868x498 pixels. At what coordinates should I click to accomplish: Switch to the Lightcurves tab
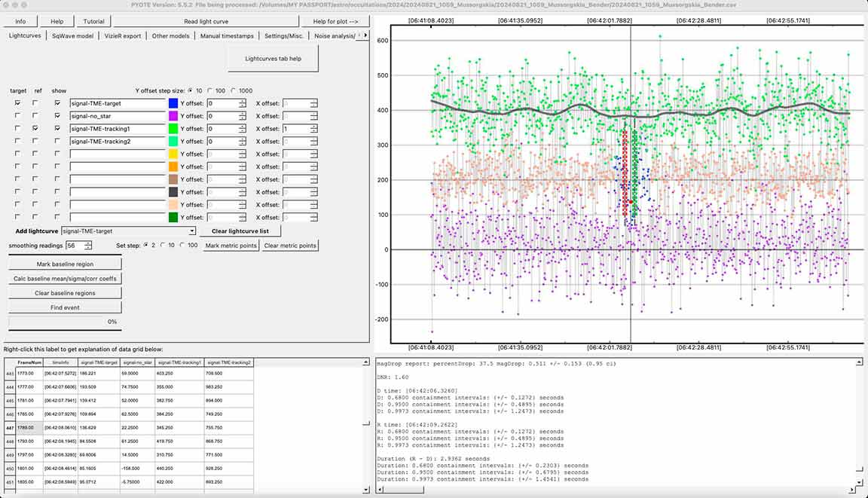pos(25,36)
